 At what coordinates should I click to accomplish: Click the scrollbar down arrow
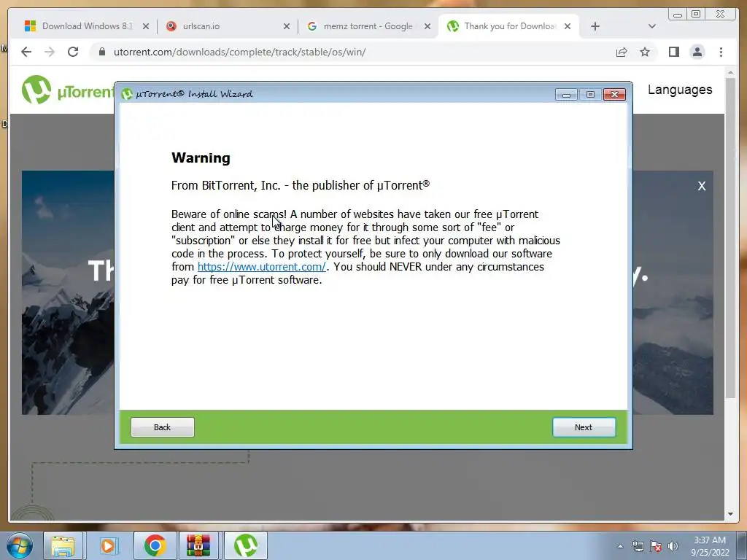[730, 514]
